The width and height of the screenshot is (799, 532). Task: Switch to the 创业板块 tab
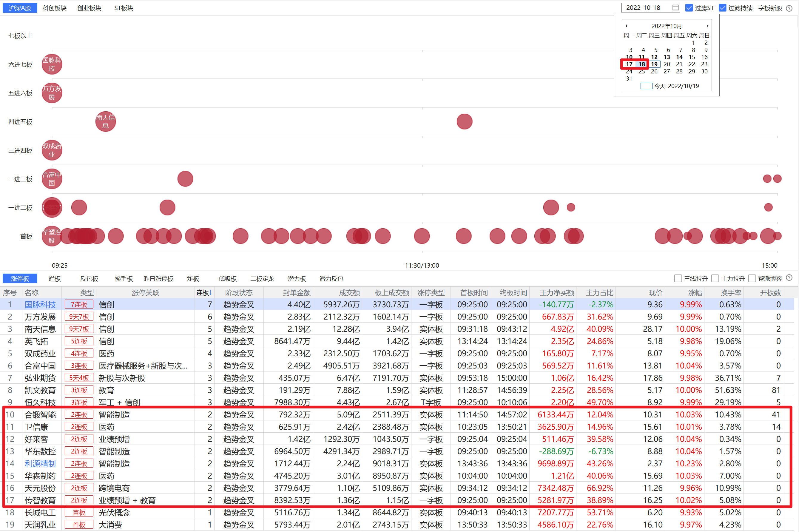tap(89, 8)
